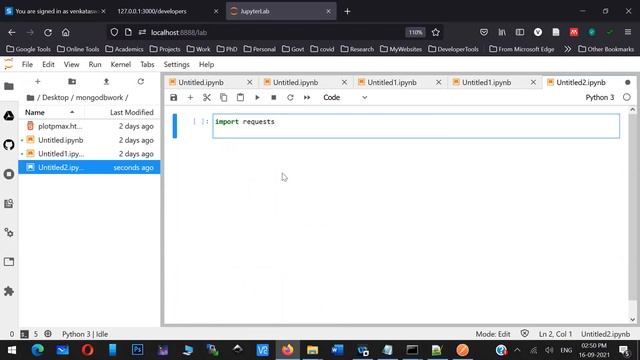Go to mongodbwork in breadcrumb path
The width and height of the screenshot is (640, 360).
[99, 98]
